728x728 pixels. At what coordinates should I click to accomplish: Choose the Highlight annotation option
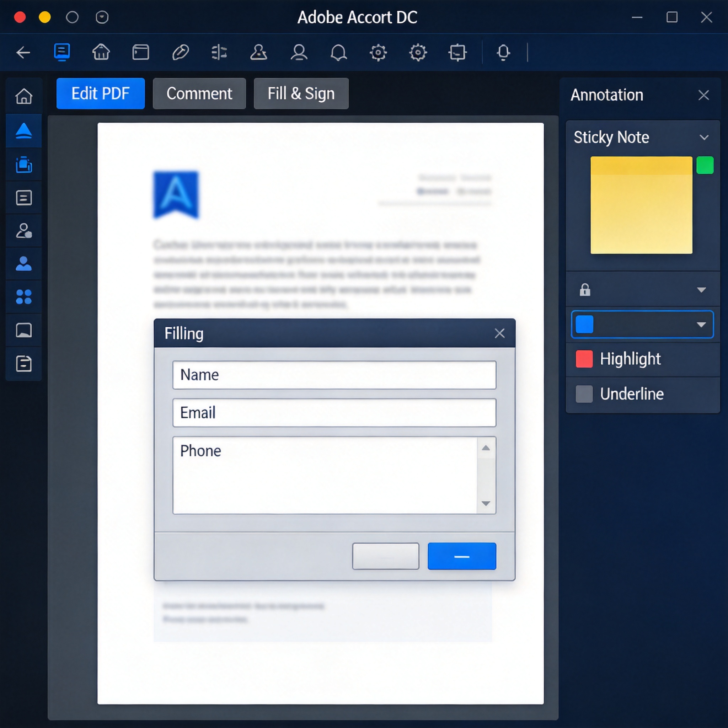pos(643,359)
